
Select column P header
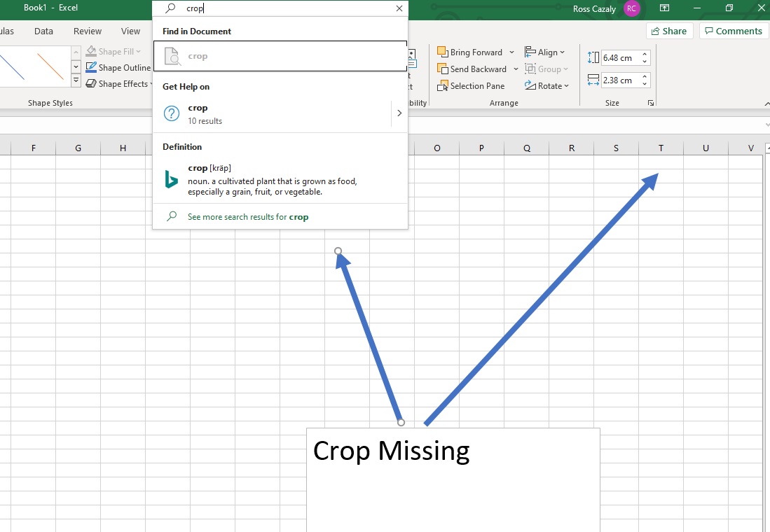pyautogui.click(x=482, y=148)
